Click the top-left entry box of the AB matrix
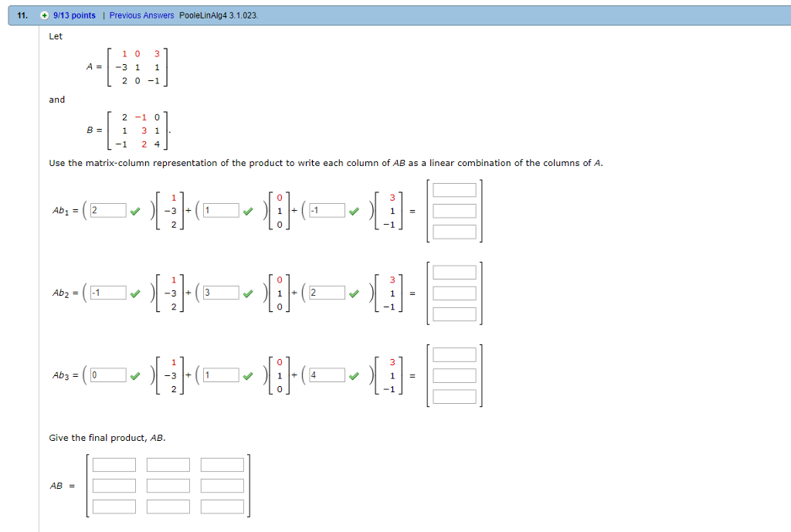The image size is (791, 532). [x=114, y=464]
